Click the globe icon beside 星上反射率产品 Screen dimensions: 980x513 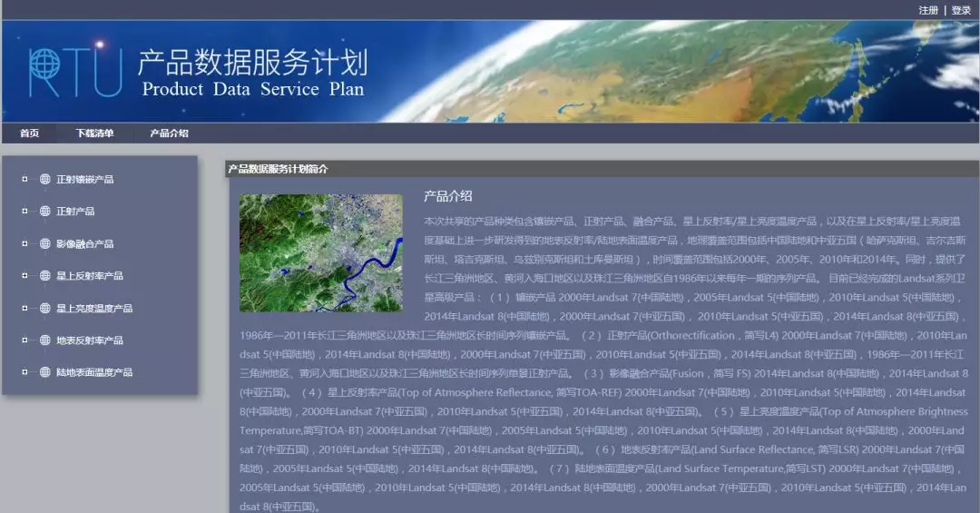[45, 275]
